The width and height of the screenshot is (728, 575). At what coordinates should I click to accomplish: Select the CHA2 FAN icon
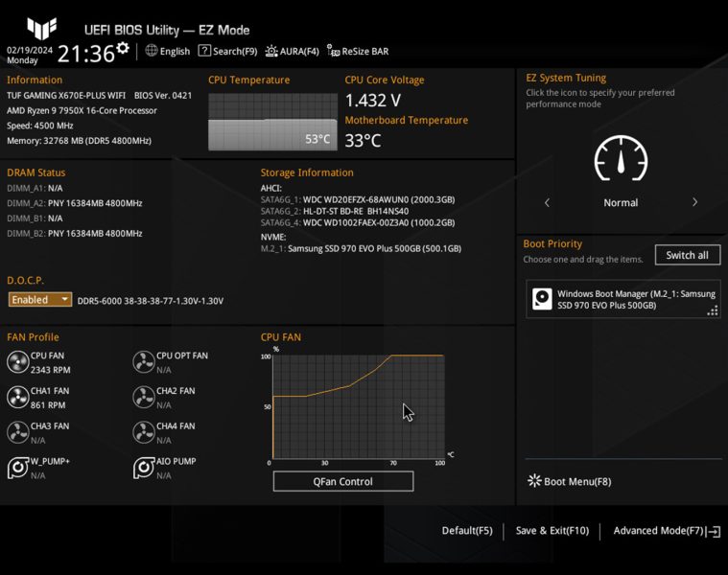coord(144,398)
